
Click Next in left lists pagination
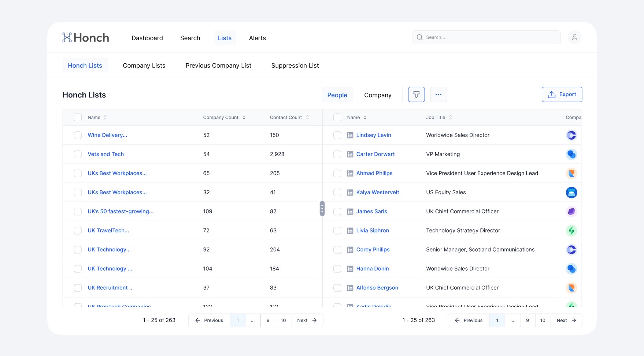pyautogui.click(x=307, y=320)
